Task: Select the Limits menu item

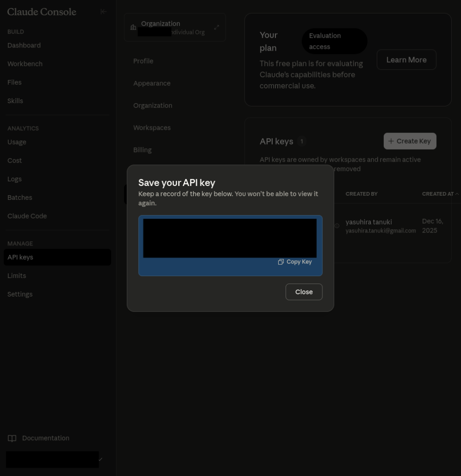Action: (17, 276)
